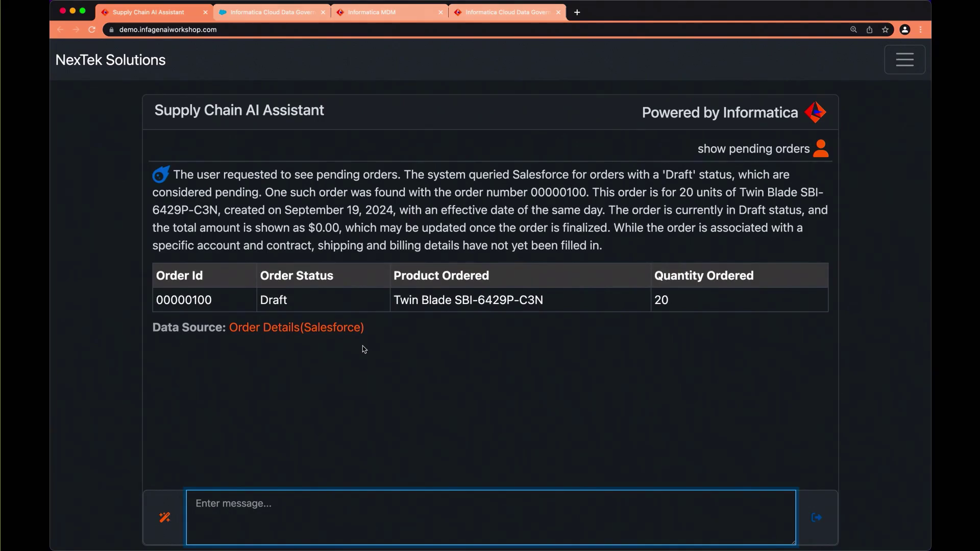Open the browser zoom magnifier icon
Image resolution: width=980 pixels, height=551 pixels.
click(853, 30)
